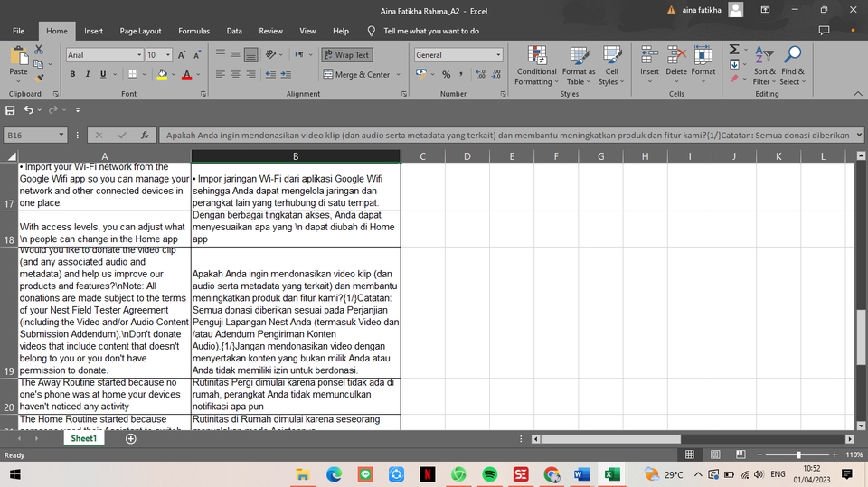The height and width of the screenshot is (487, 868).
Task: Open the Conditional Formatting dropdown
Action: 536,66
